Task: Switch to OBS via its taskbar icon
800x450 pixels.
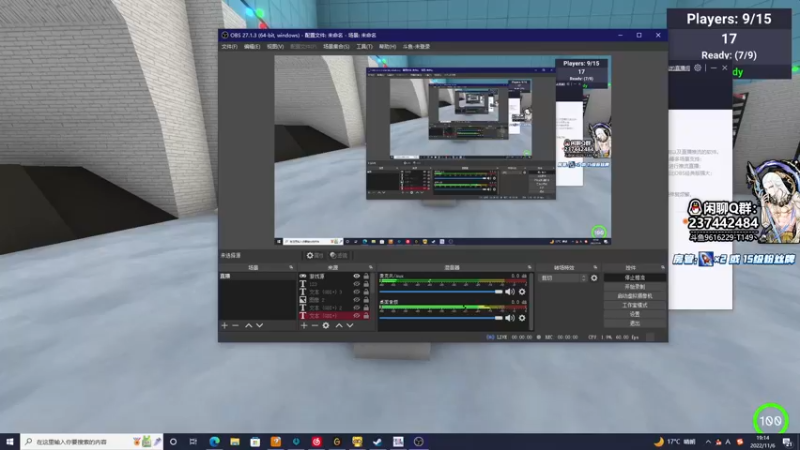Action: (418, 442)
